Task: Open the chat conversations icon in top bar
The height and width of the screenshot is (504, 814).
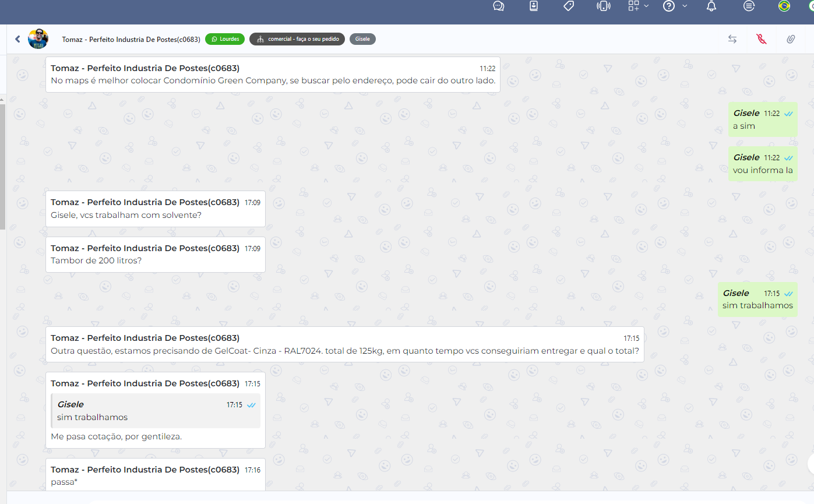Action: click(x=498, y=6)
